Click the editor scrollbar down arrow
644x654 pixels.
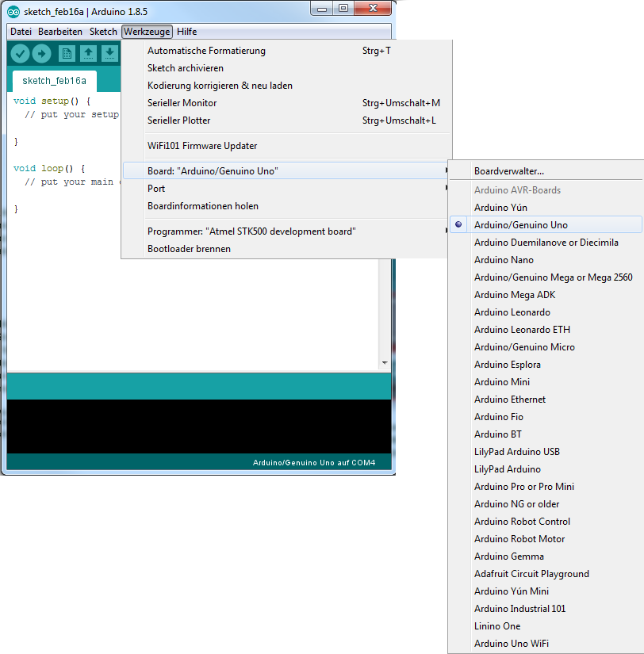pos(385,363)
